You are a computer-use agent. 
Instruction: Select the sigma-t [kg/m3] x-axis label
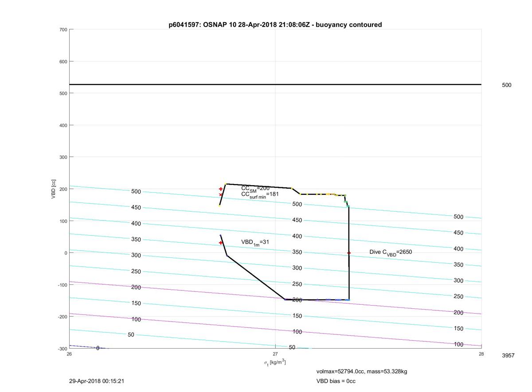coord(275,362)
